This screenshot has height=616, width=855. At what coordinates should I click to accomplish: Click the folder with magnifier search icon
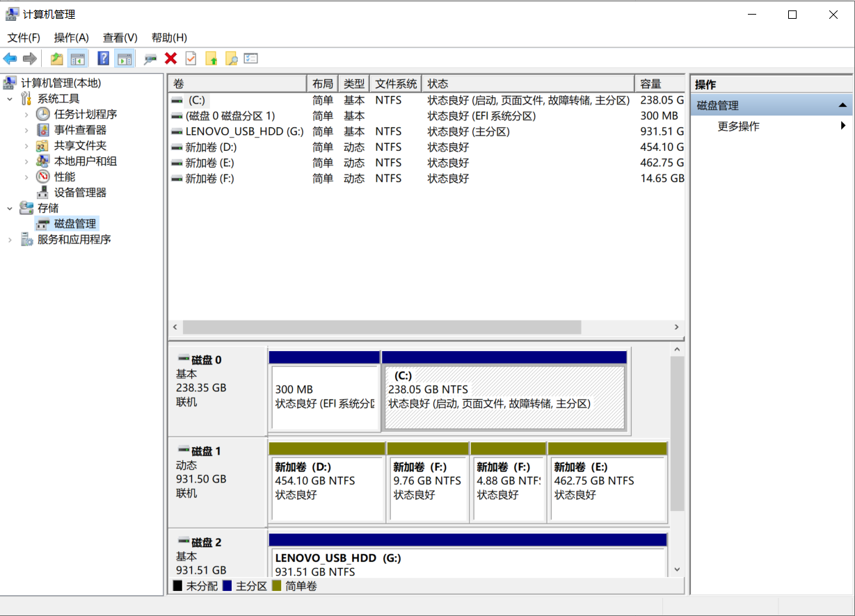(x=231, y=59)
